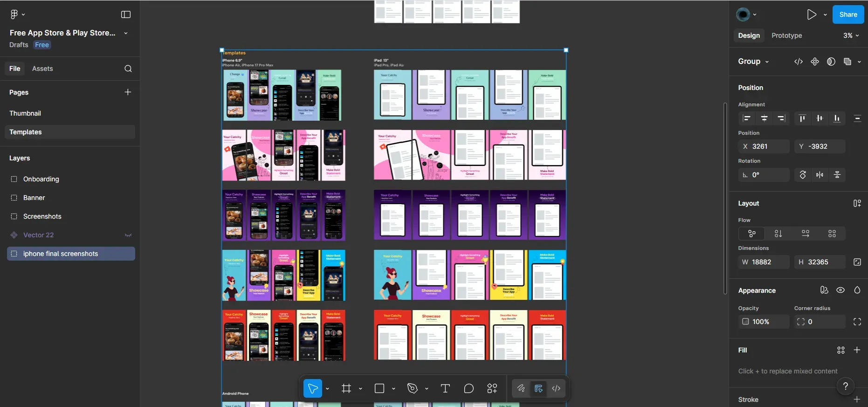Open user avatar dropdown
The width and height of the screenshot is (868, 407).
click(x=746, y=14)
